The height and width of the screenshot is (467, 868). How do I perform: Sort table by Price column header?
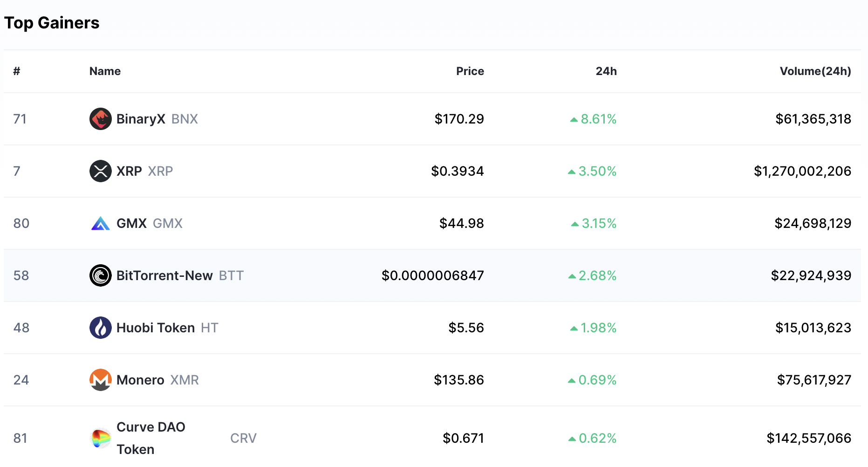pos(470,71)
